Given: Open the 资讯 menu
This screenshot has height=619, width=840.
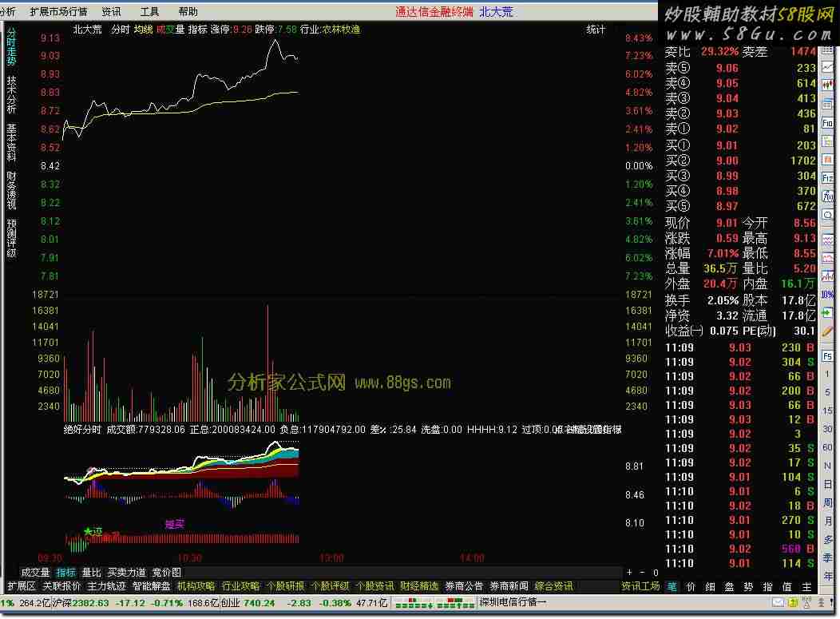Looking at the screenshot, I should (x=111, y=11).
